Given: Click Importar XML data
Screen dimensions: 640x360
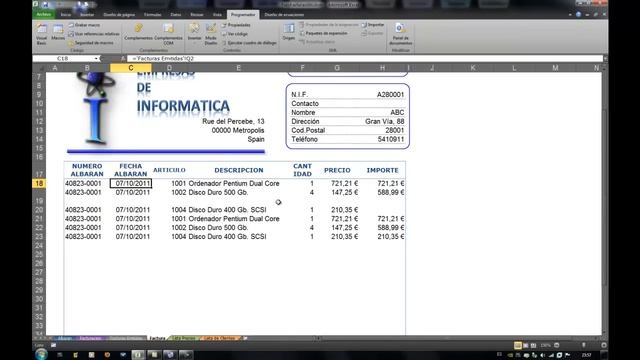Looking at the screenshot, I should 373,24.
